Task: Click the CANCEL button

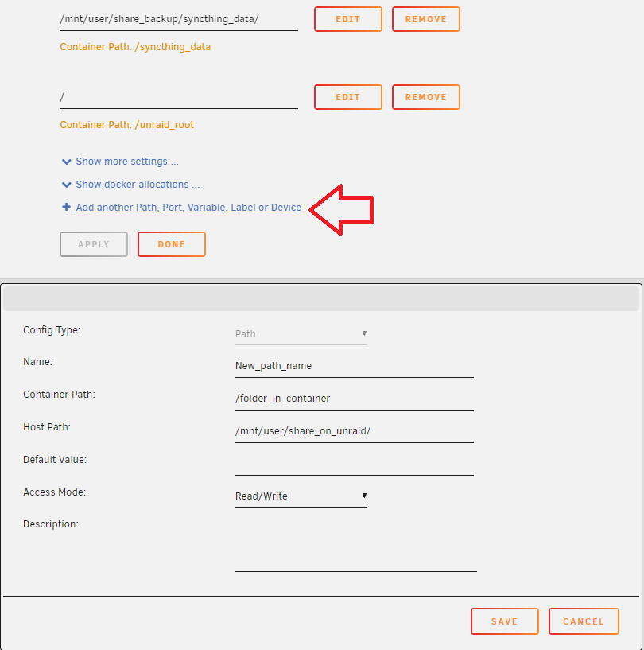Action: tap(584, 621)
